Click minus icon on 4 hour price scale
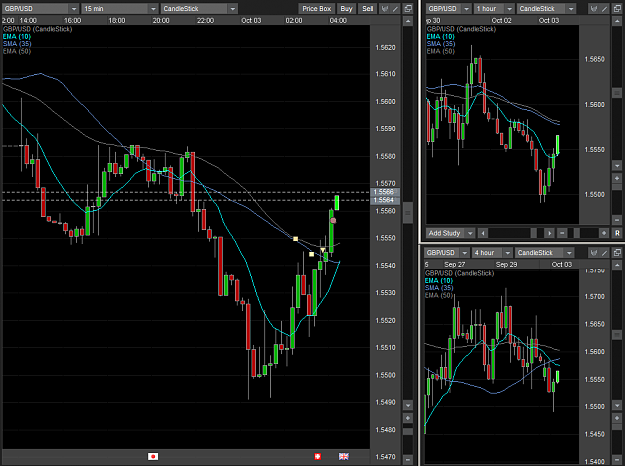625x466 pixels. click(x=617, y=460)
